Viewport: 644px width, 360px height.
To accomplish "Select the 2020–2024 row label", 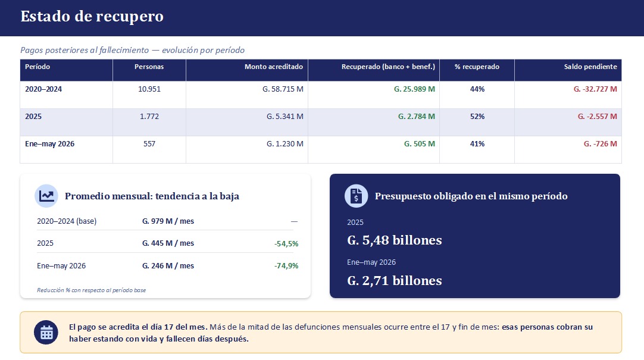I will click(x=43, y=89).
